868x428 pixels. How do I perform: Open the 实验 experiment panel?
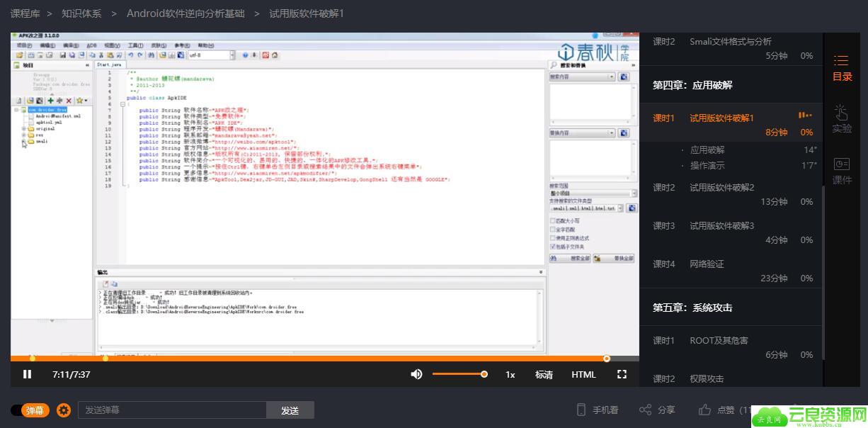[x=842, y=119]
